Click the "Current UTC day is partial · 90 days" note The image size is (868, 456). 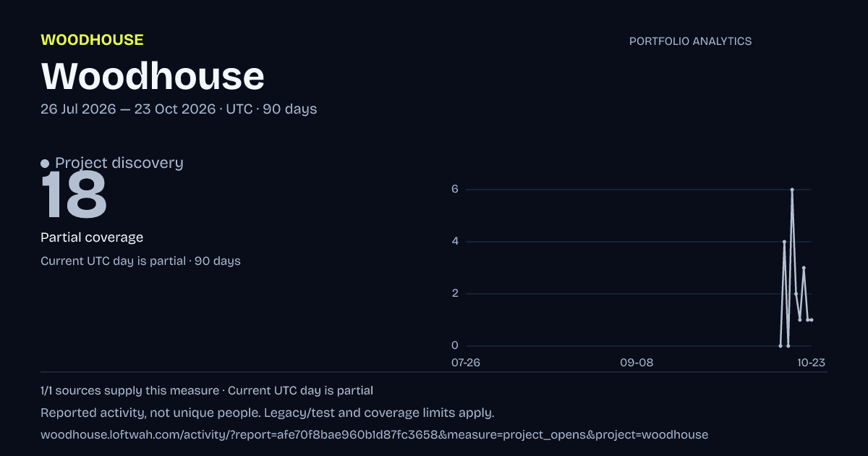click(x=140, y=261)
